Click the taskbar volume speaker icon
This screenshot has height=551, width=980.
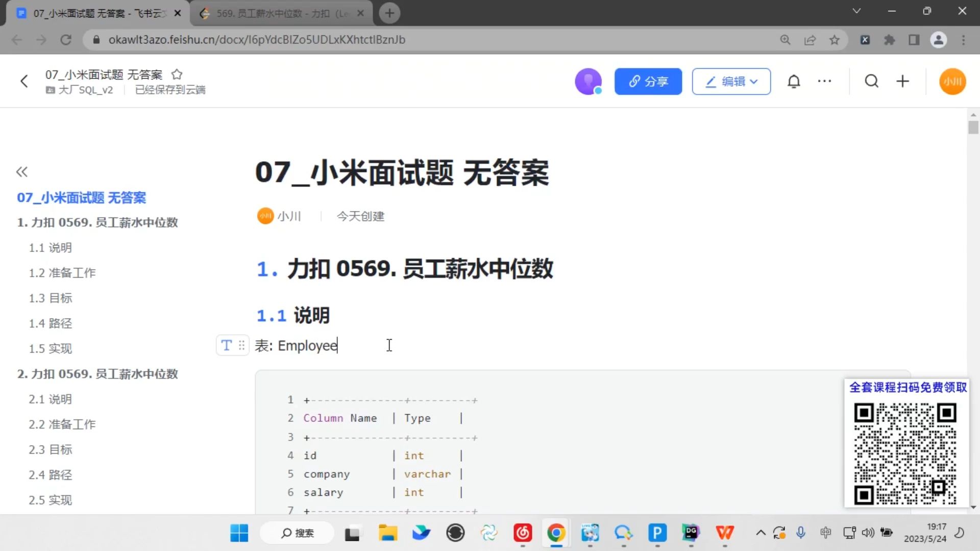click(868, 533)
